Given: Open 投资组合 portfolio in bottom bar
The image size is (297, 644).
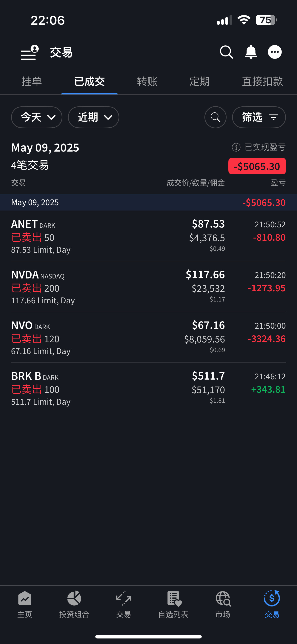Looking at the screenshot, I should point(74,604).
